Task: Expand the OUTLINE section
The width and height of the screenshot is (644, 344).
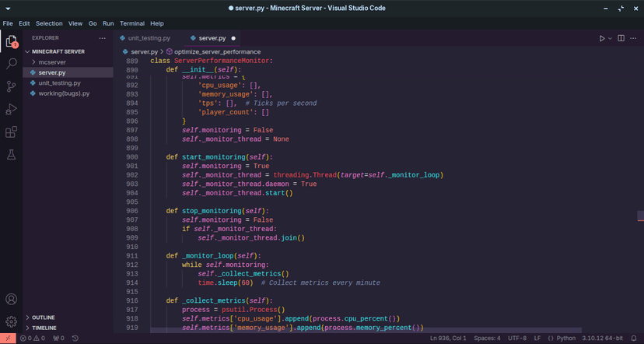Action: coord(43,318)
